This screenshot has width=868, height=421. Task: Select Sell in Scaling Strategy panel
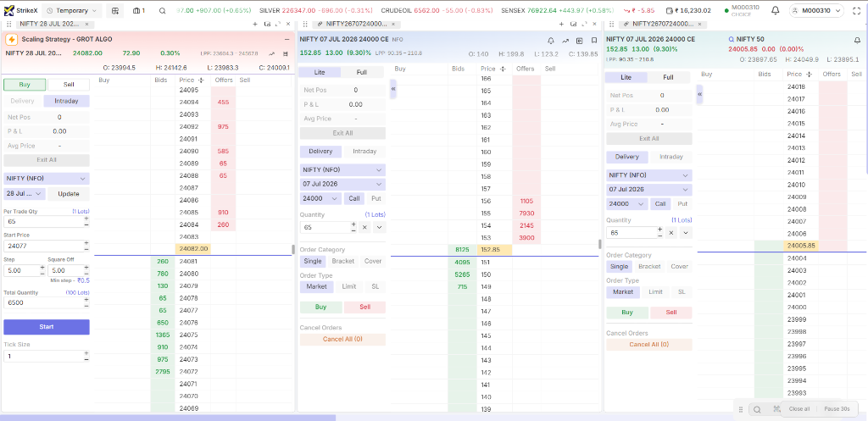coord(69,85)
